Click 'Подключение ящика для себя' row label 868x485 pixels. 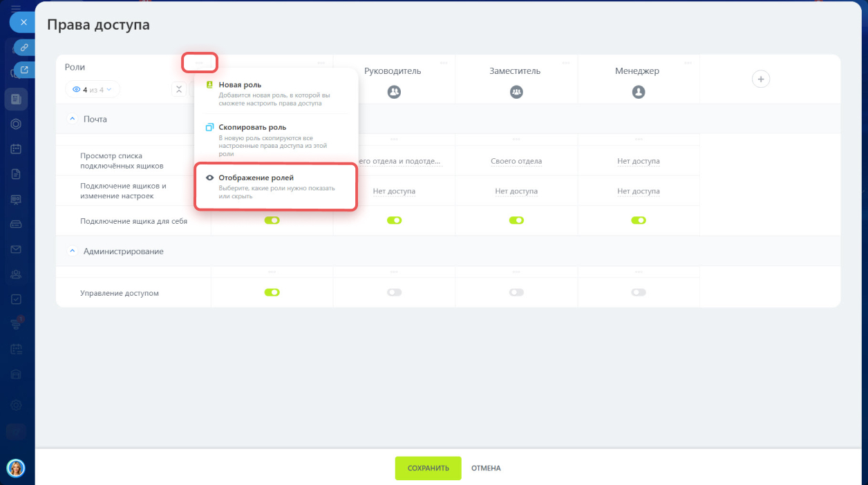tap(133, 221)
